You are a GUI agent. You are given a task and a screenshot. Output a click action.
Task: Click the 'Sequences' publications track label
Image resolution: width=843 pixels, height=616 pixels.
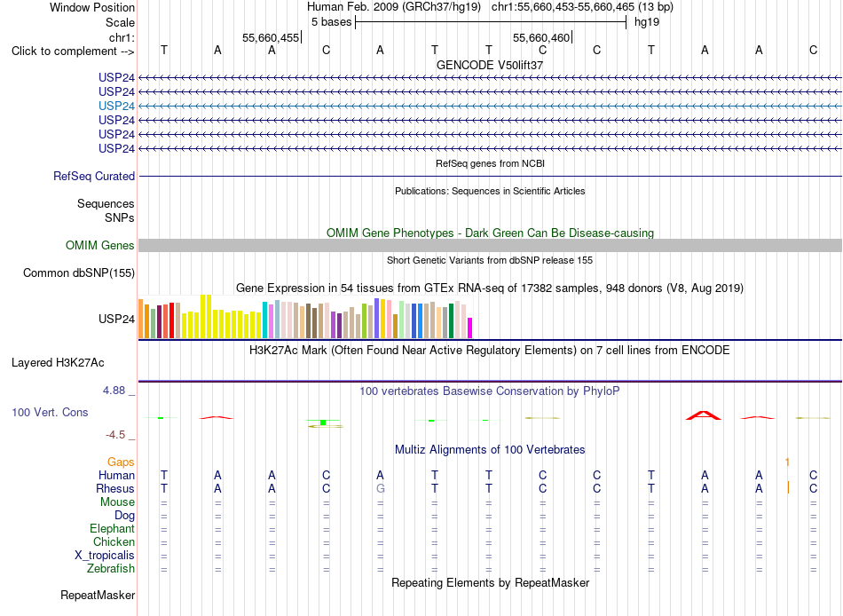tap(106, 203)
